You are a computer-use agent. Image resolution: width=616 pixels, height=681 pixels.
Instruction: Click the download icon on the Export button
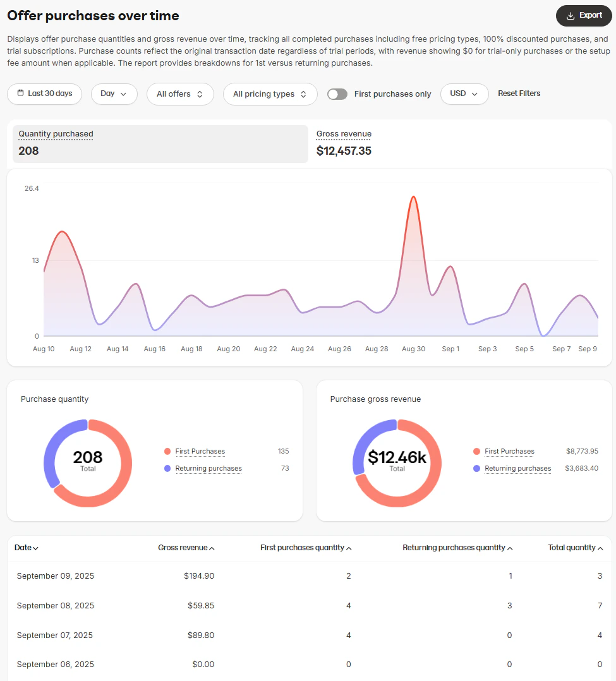coord(570,15)
